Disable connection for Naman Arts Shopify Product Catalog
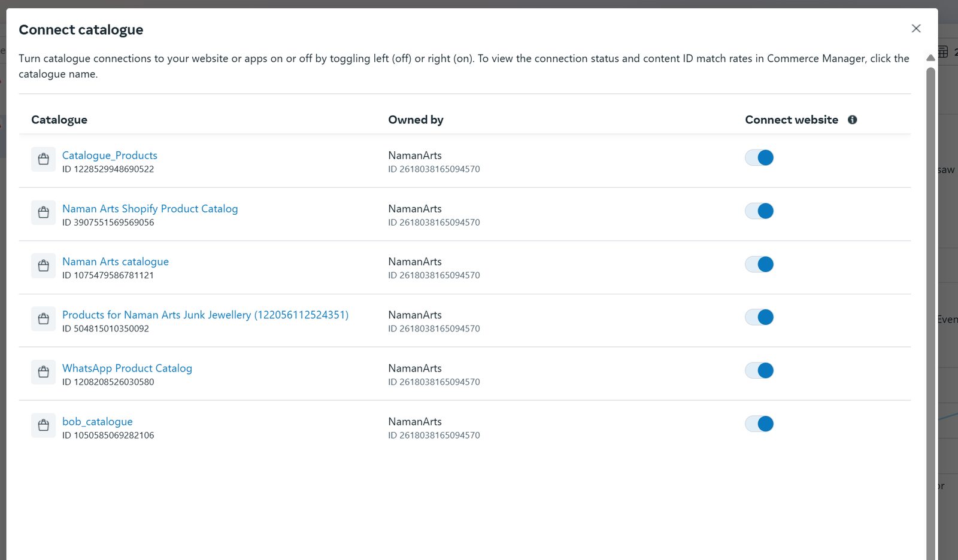The height and width of the screenshot is (560, 958). [x=759, y=211]
